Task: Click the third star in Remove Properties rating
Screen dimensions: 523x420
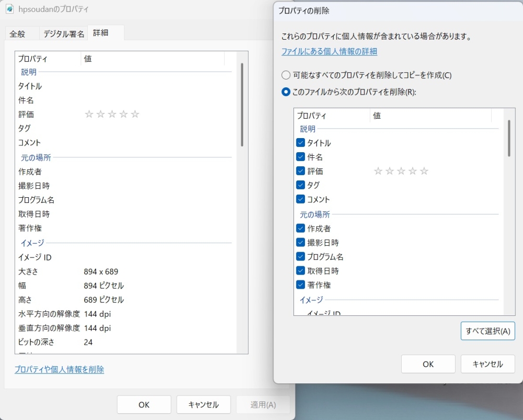Action: (401, 171)
